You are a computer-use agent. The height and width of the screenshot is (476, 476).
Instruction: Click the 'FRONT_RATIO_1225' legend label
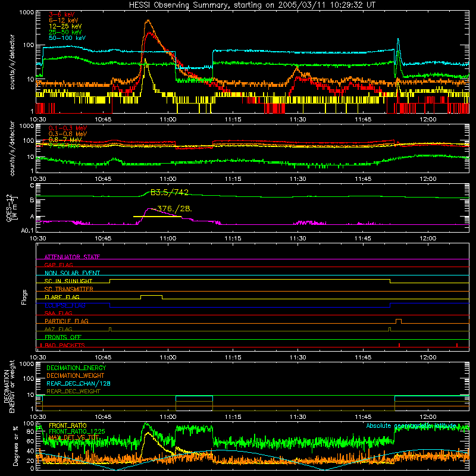77,431
